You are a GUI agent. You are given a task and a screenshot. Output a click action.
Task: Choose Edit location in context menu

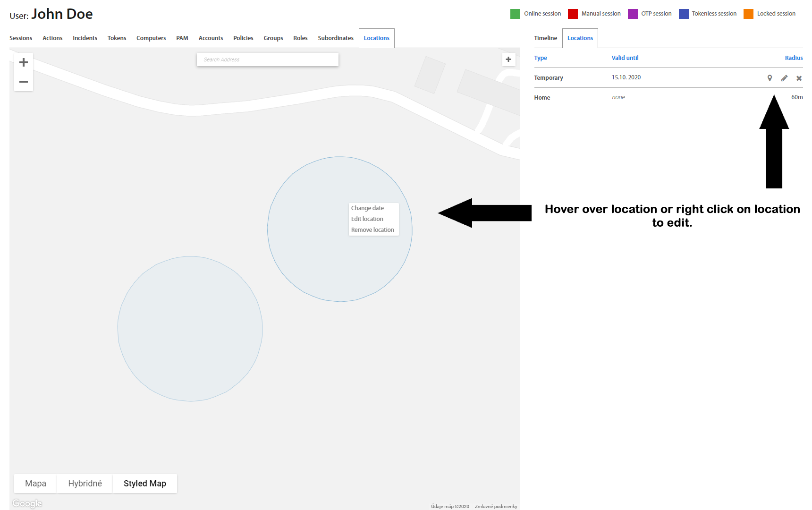[367, 219]
